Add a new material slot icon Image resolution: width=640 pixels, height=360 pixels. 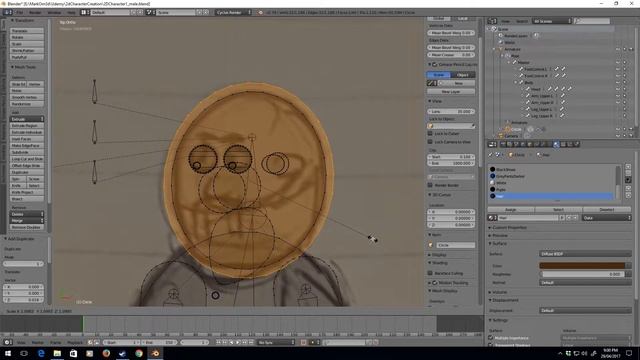point(628,167)
